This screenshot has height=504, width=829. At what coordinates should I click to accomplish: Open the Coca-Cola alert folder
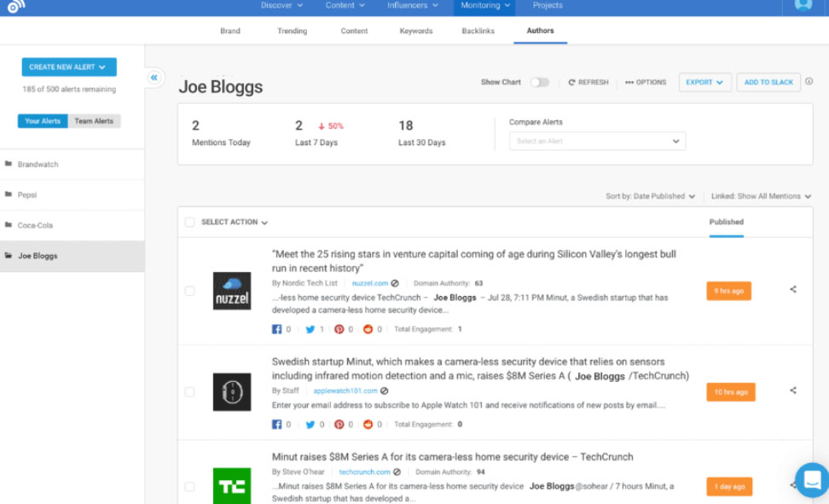click(72, 225)
